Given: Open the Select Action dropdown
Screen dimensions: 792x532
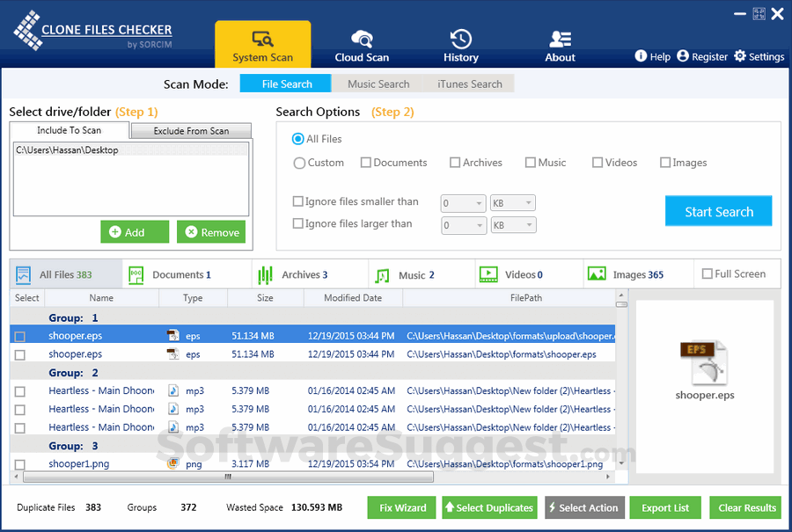Looking at the screenshot, I should tap(584, 507).
